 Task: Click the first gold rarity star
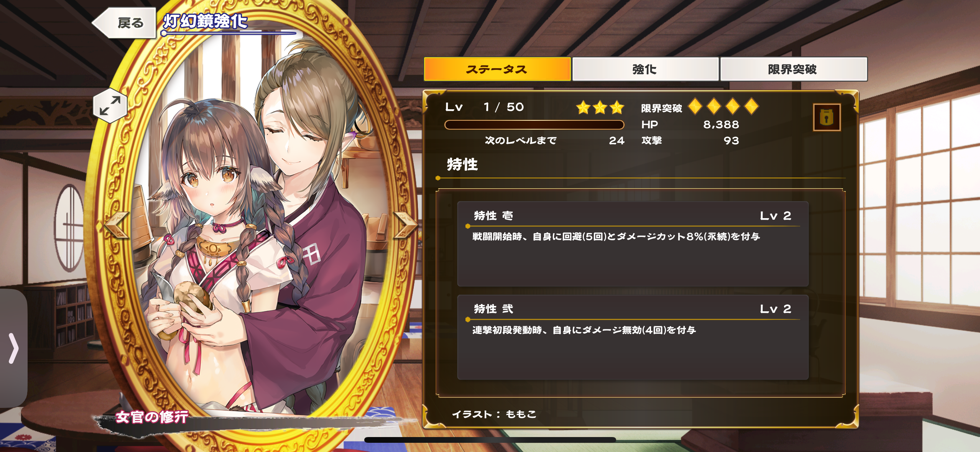pos(583,108)
